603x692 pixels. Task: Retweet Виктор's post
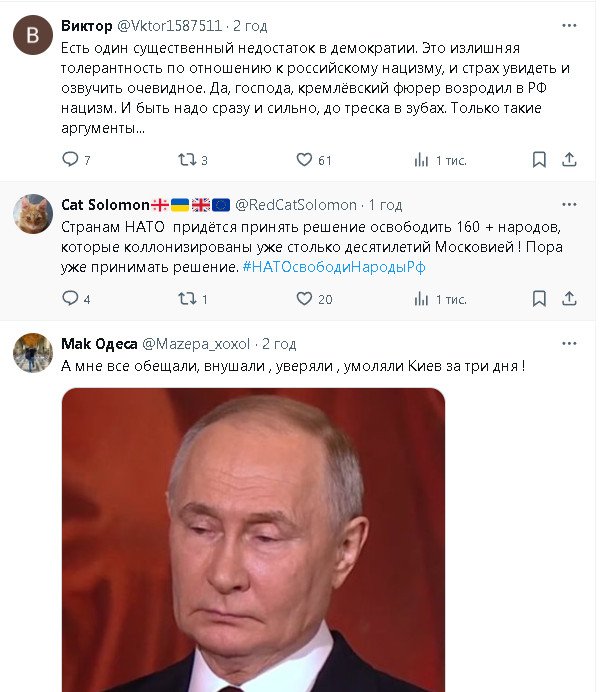(186, 159)
